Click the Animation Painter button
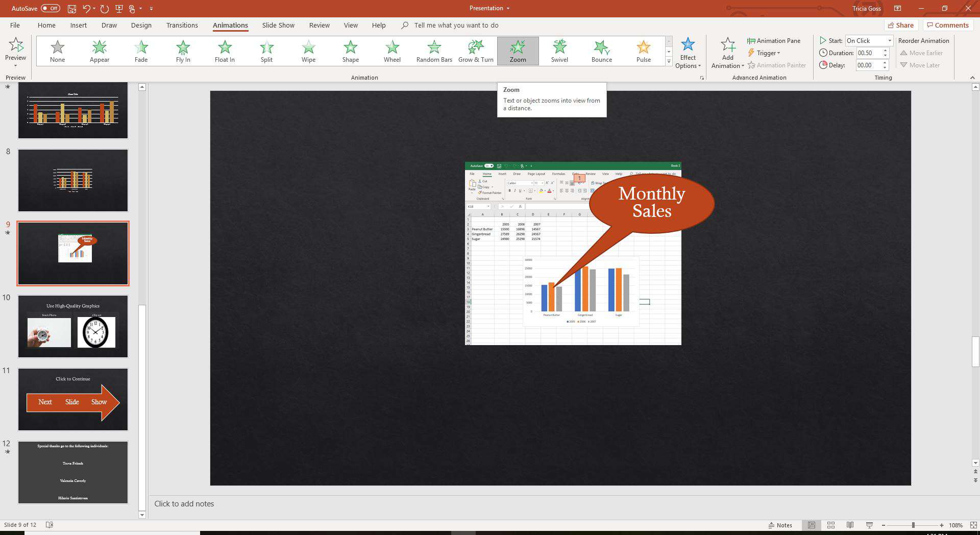The image size is (980, 535). (x=777, y=65)
